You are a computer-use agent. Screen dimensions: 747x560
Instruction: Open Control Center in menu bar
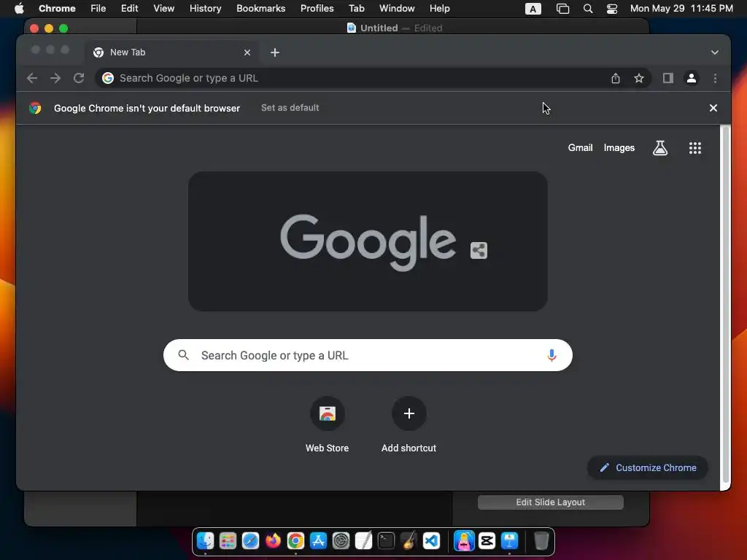[612, 9]
